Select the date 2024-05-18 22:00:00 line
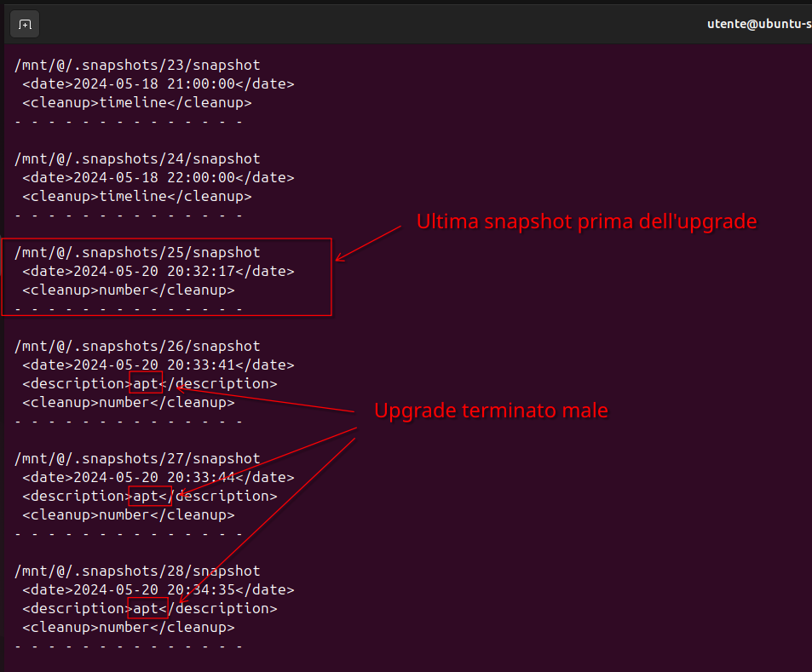The image size is (812, 672). (158, 177)
